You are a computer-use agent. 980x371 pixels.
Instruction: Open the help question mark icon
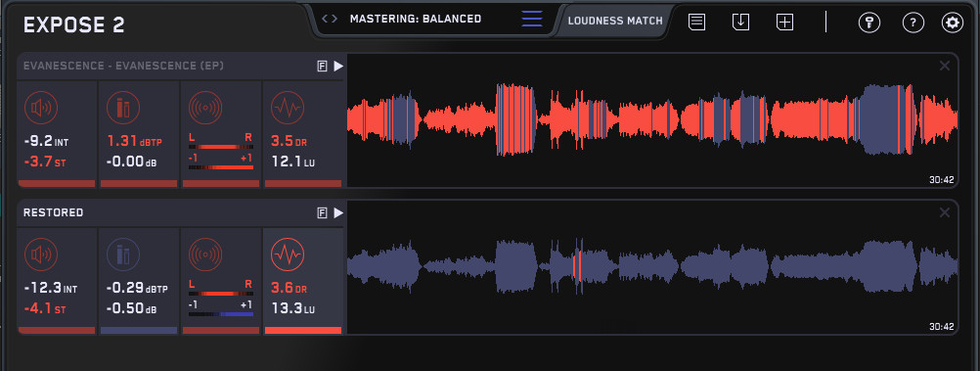913,23
